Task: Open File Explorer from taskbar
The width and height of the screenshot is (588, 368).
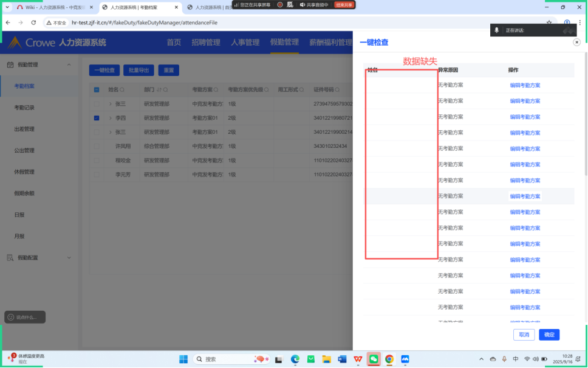Action: coord(326,359)
